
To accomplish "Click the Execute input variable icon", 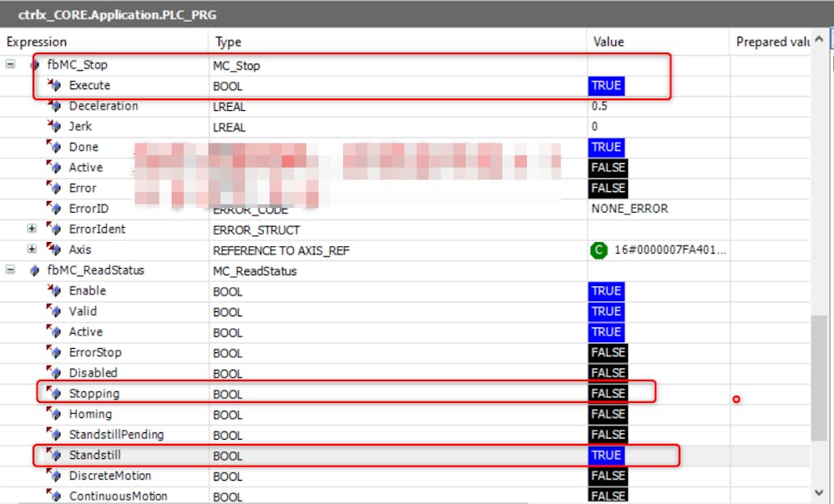I will [x=55, y=85].
